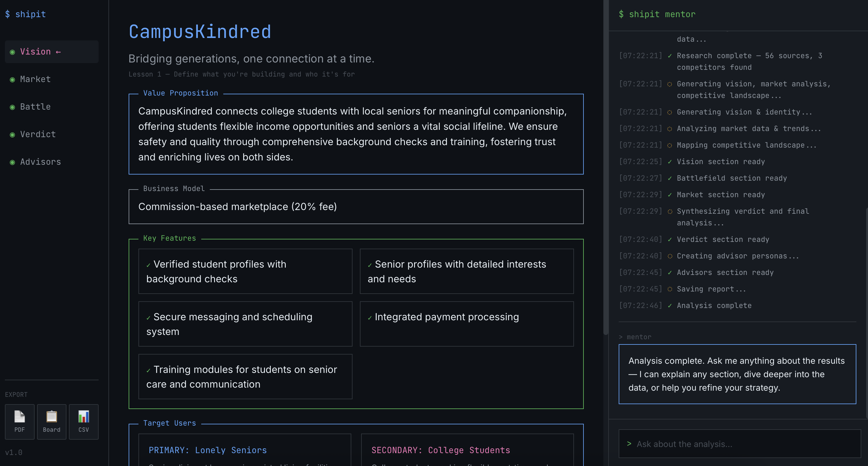Screen dimensions: 868x466
Task: Switch to the Verdict section
Action: coord(38,134)
